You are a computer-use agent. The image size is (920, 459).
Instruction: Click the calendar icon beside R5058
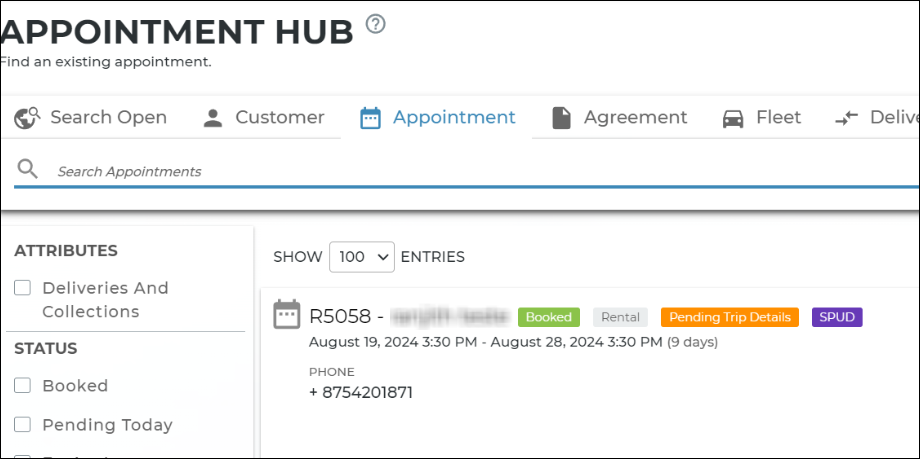coord(287,314)
